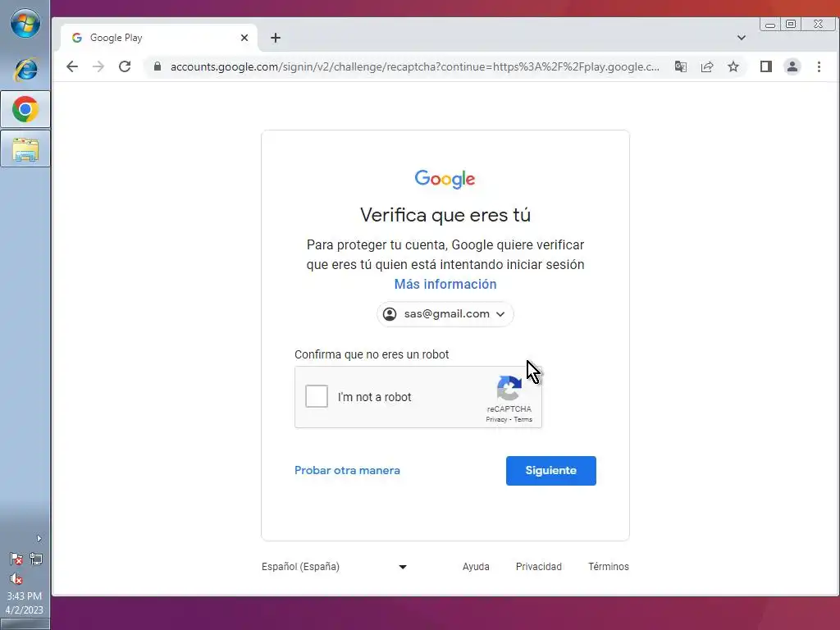Reload the page with the refresh icon
This screenshot has height=630, width=840.
pyautogui.click(x=125, y=66)
